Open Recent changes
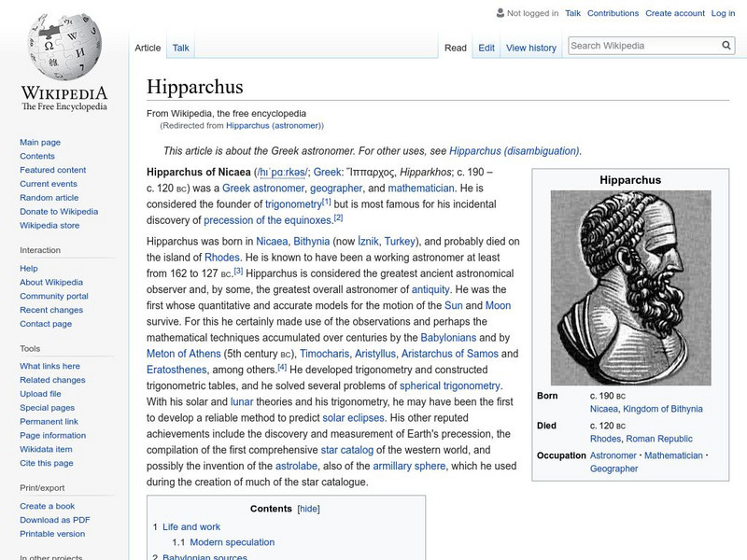Viewport: 747px width, 560px height. [x=51, y=310]
